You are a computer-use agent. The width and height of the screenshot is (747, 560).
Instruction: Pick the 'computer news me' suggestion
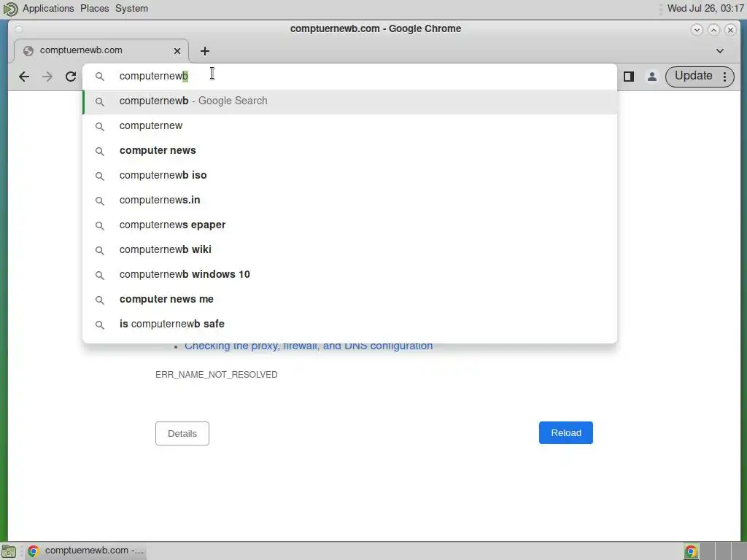350,299
